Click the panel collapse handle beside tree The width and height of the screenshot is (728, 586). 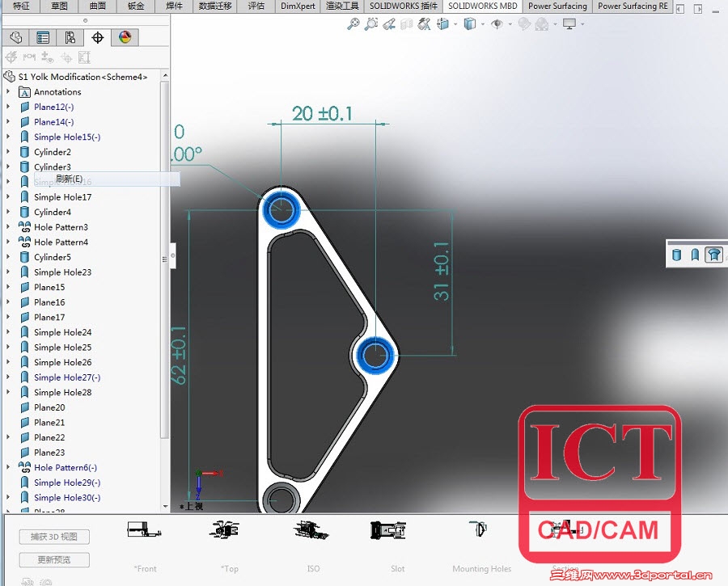point(173,255)
